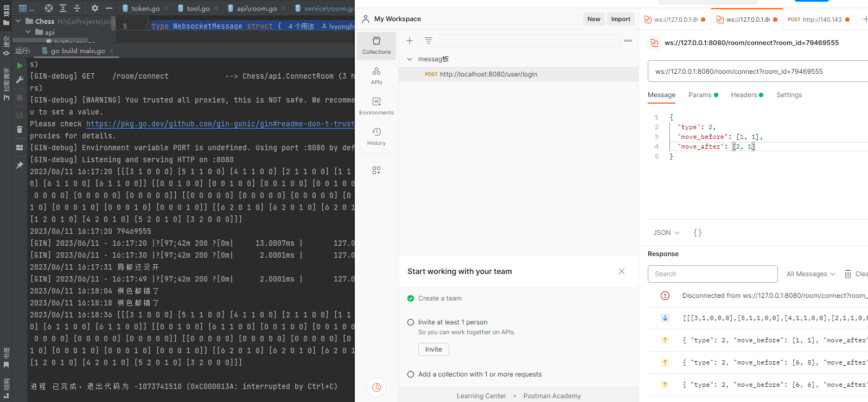The height and width of the screenshot is (402, 868).
Task: Click the filter collections icon
Action: [428, 41]
